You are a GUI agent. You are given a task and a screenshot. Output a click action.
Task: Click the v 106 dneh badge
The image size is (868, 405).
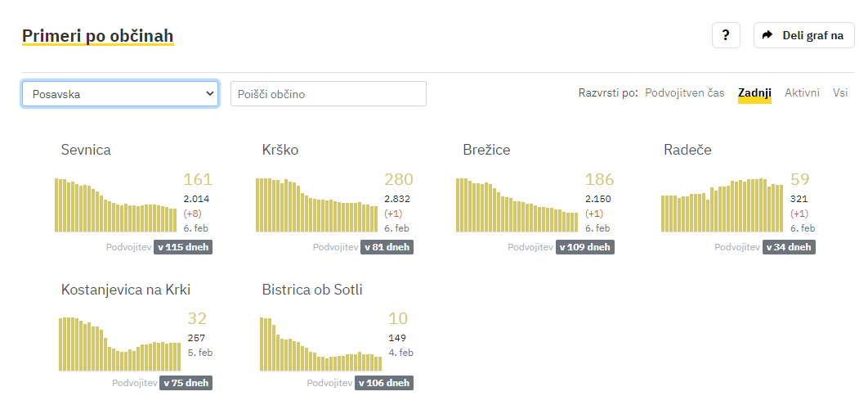383,383
